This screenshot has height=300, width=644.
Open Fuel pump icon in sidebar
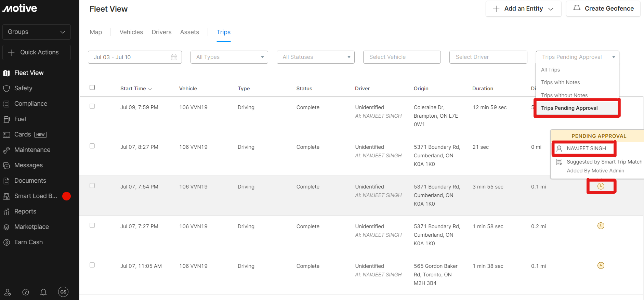[6, 119]
